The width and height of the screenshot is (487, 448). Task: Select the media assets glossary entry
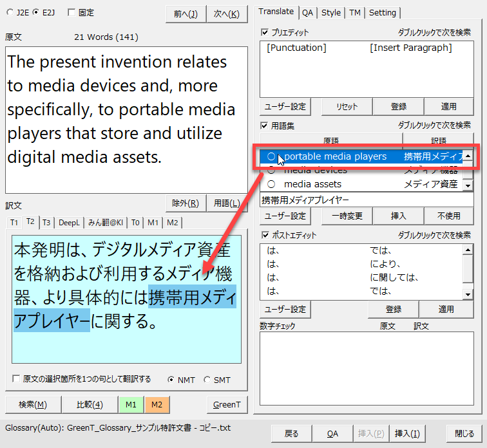[312, 184]
